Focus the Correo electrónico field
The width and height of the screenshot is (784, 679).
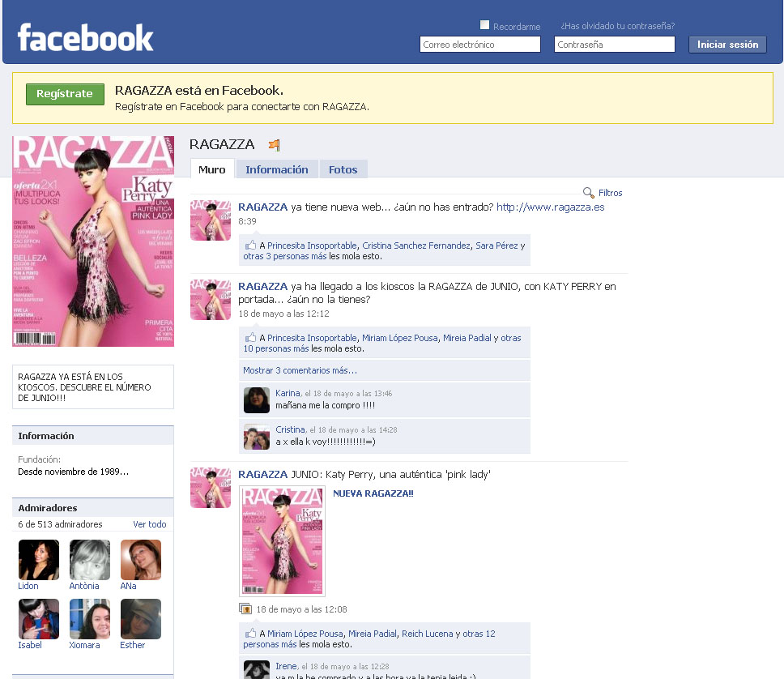pyautogui.click(x=480, y=44)
